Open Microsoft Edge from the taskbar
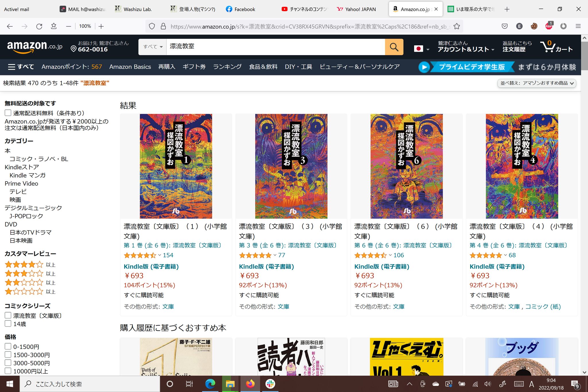The height and width of the screenshot is (392, 588). click(x=210, y=384)
